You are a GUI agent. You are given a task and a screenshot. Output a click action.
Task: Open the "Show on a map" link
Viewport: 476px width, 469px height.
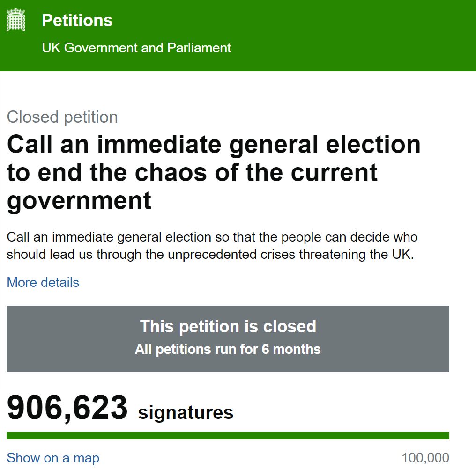pos(53,458)
